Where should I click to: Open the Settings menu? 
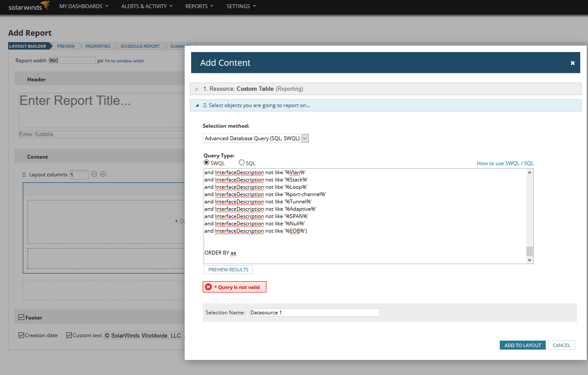241,6
